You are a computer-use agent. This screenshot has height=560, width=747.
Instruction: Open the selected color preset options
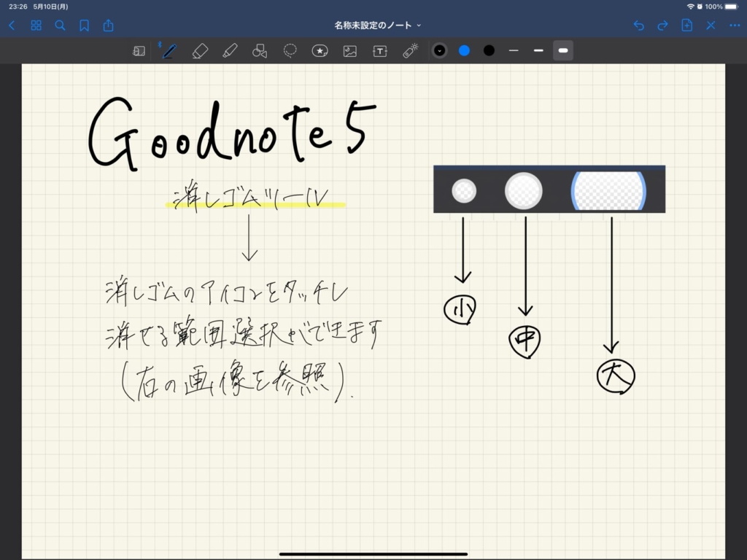tap(440, 50)
